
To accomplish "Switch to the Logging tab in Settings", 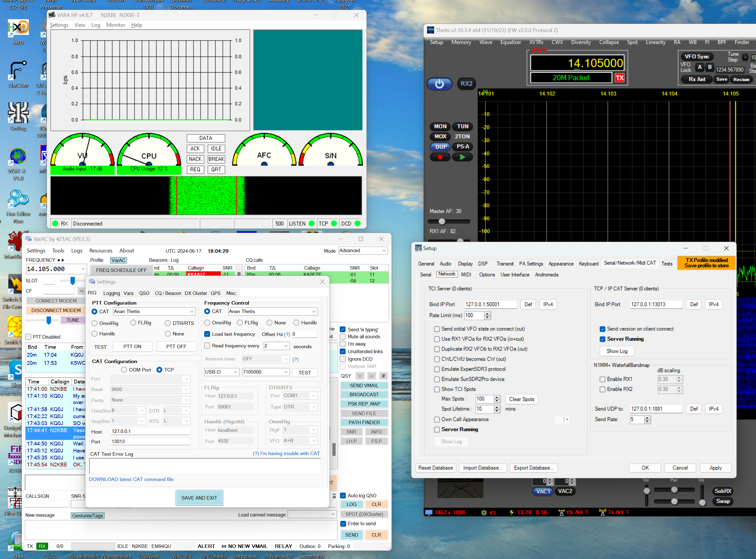I will pos(111,293).
